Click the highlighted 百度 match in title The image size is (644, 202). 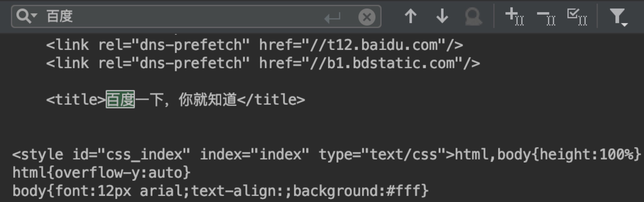[120, 99]
